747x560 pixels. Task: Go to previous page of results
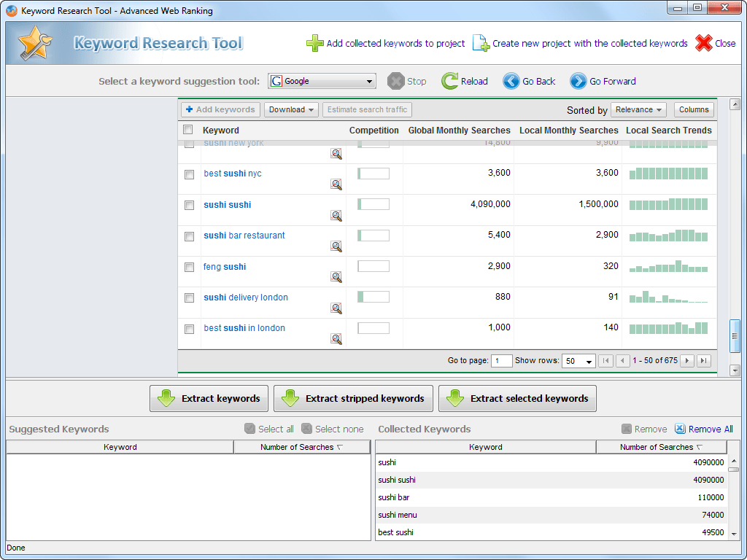623,360
